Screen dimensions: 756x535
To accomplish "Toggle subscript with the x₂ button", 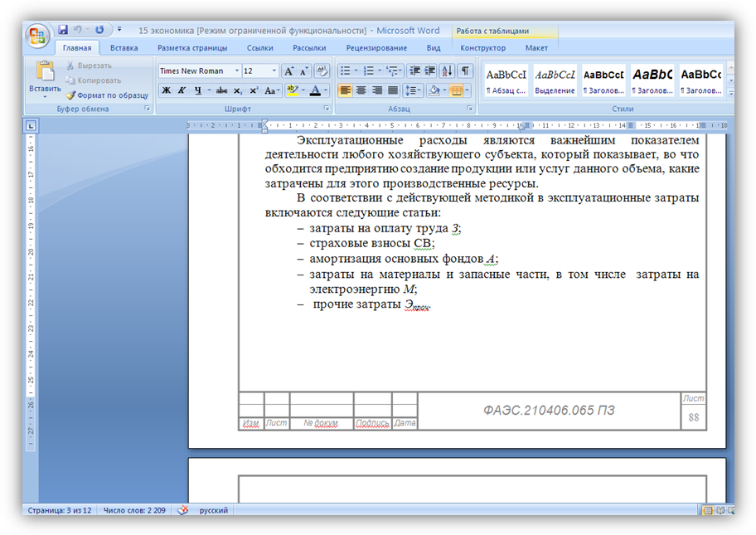I will pyautogui.click(x=238, y=90).
